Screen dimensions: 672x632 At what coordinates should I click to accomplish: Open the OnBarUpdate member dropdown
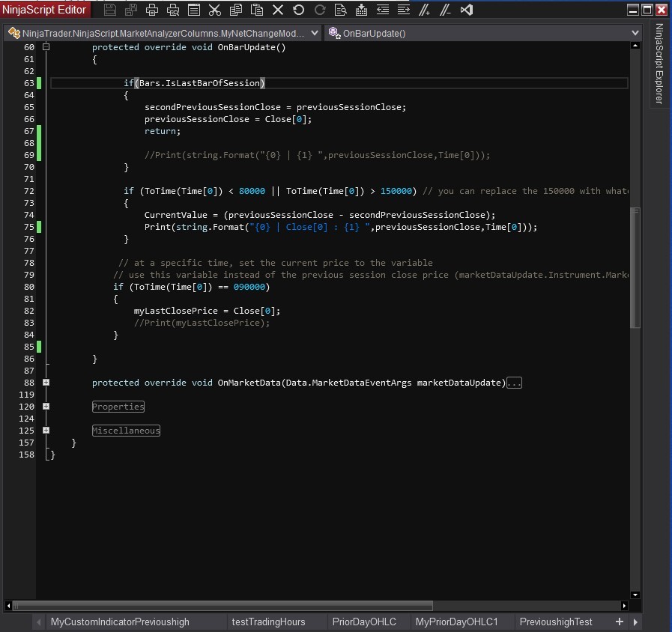635,33
